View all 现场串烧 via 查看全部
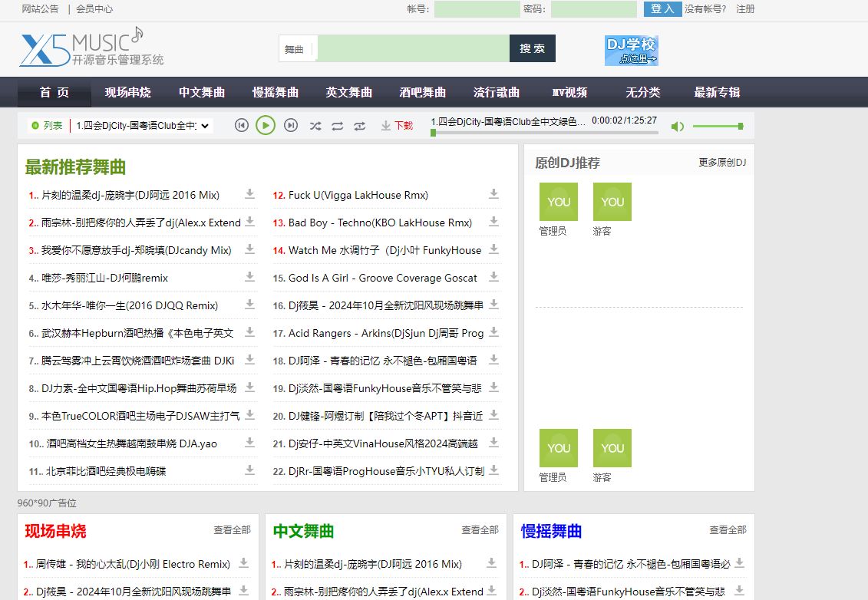Image resolution: width=868 pixels, height=600 pixels. [232, 530]
